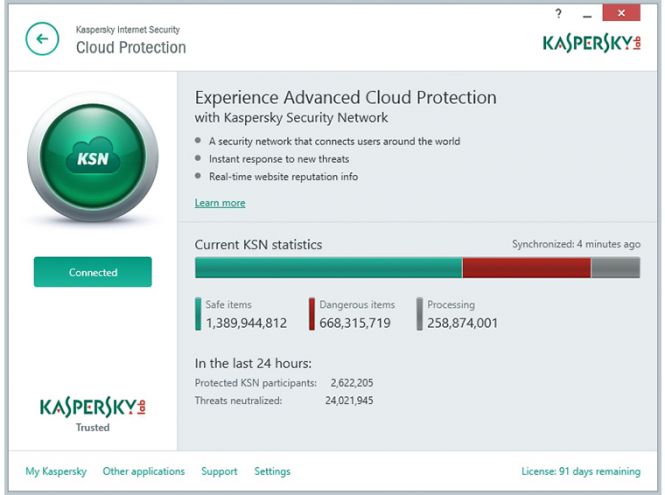Open Other applications link
Screen dimensions: 665x495
tap(144, 471)
